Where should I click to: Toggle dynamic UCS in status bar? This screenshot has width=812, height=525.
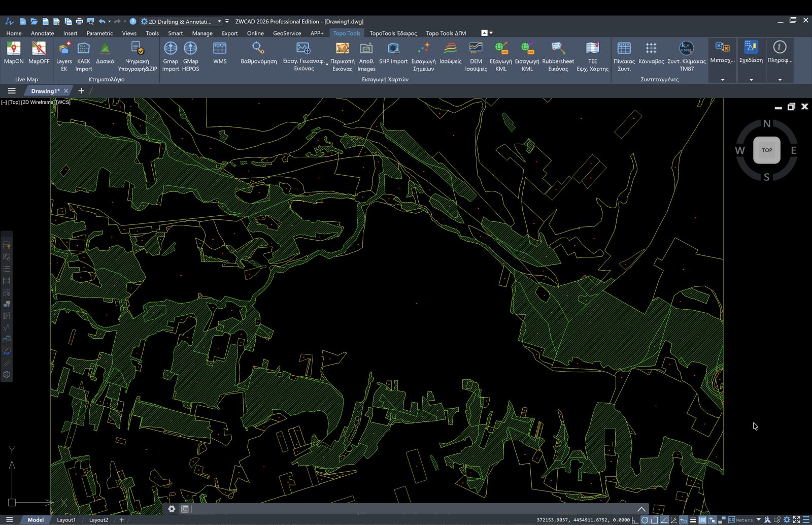pos(673,520)
